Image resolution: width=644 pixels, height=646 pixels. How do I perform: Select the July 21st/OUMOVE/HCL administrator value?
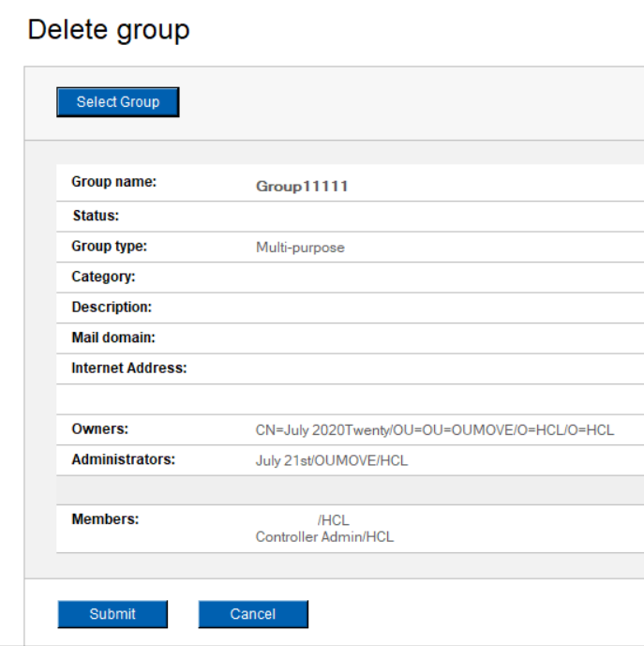point(332,460)
